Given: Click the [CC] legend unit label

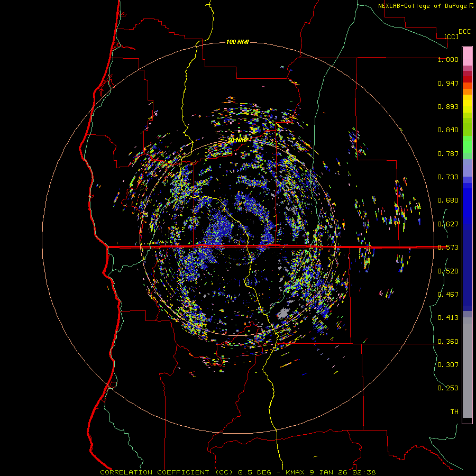Looking at the screenshot, I should point(451,36).
